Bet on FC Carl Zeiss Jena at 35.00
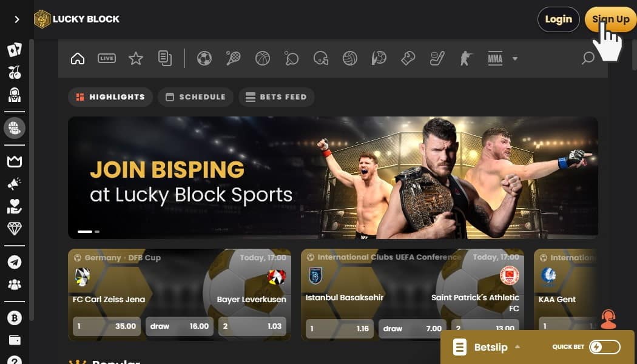The height and width of the screenshot is (364, 637). point(107,326)
